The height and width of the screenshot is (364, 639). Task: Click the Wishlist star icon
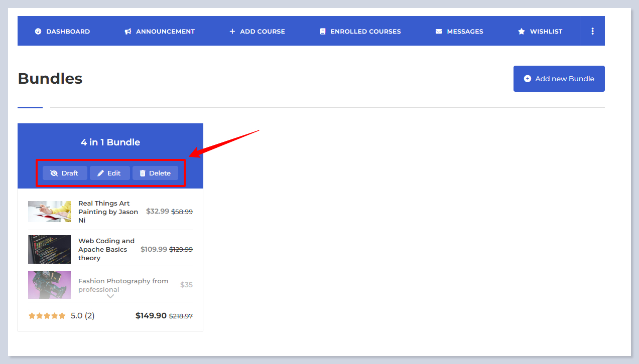click(522, 31)
